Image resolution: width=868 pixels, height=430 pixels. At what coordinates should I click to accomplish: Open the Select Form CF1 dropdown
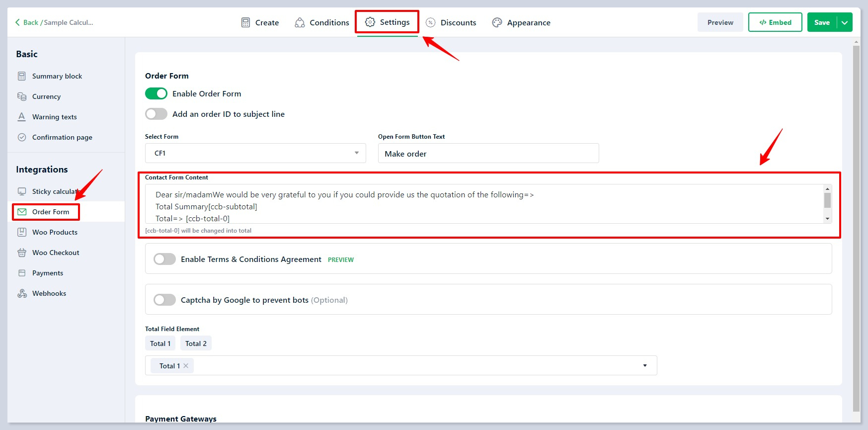pyautogui.click(x=255, y=153)
